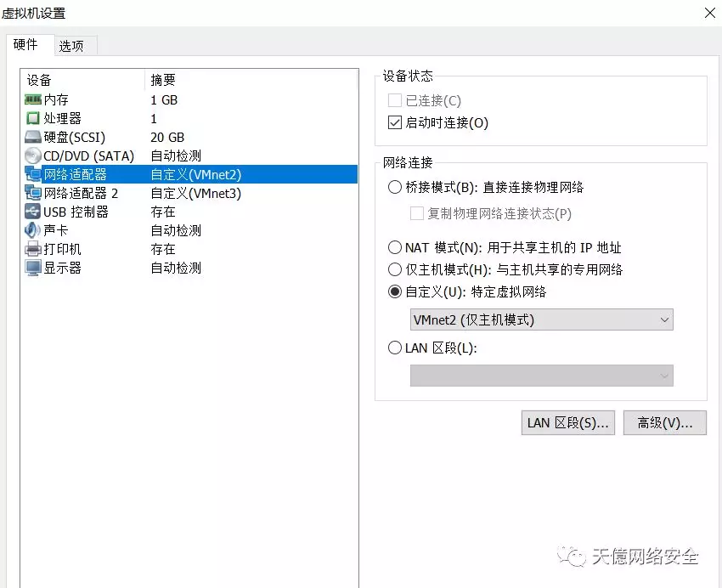Click the 自定义(VMnet2) summary cell
This screenshot has width=722, height=588.
click(196, 174)
